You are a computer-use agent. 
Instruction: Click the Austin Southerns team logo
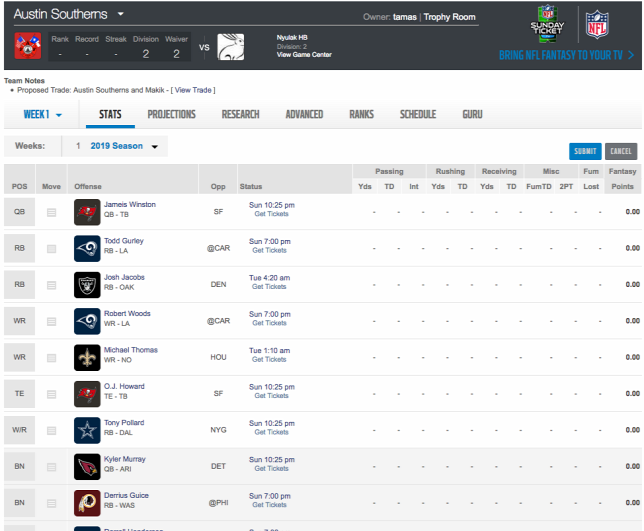[28, 46]
